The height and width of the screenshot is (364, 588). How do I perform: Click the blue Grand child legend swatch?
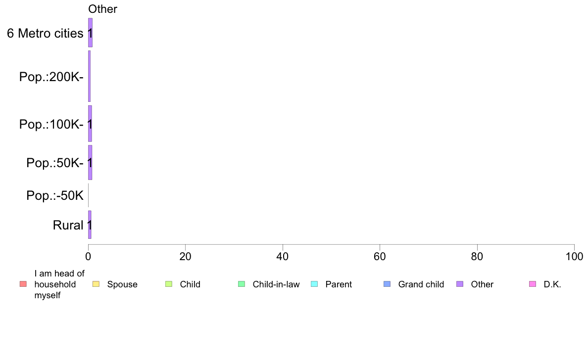click(x=387, y=284)
